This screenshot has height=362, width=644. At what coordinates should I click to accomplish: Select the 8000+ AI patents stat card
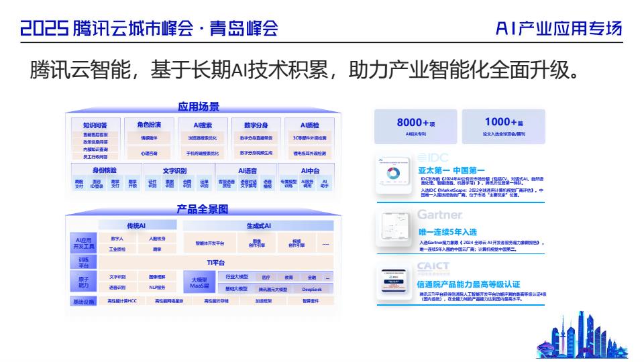(416, 125)
